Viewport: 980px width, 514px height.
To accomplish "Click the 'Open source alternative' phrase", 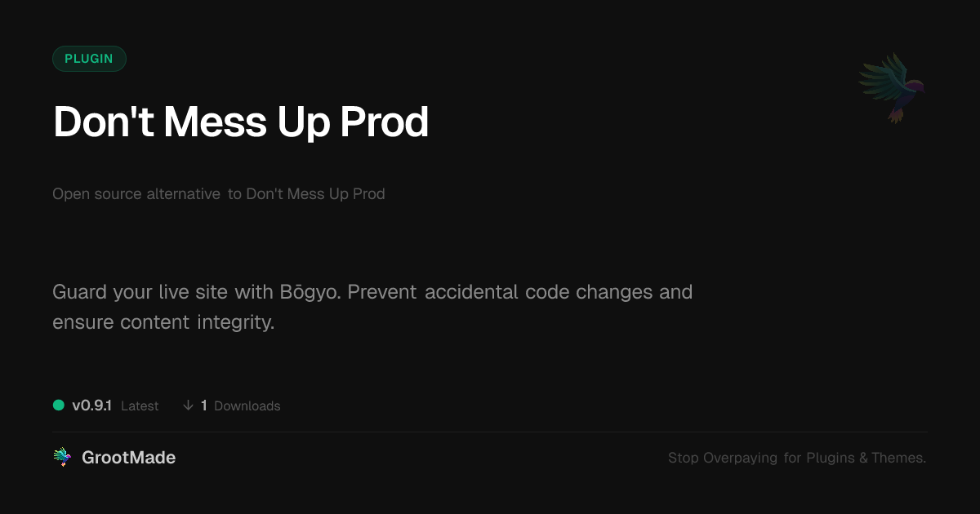I will 136,194.
